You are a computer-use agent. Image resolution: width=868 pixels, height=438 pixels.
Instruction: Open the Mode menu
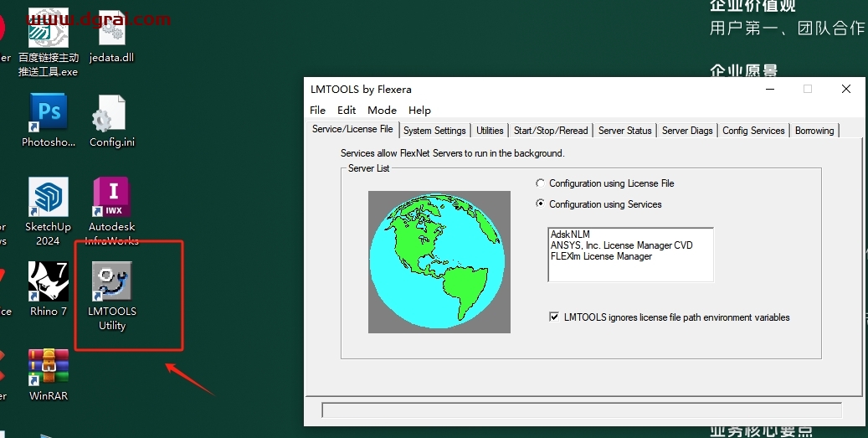point(382,110)
